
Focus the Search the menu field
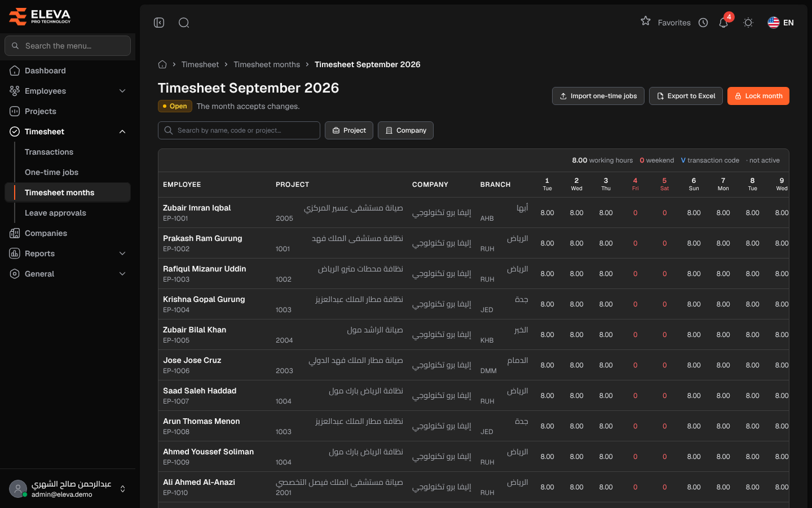point(68,46)
